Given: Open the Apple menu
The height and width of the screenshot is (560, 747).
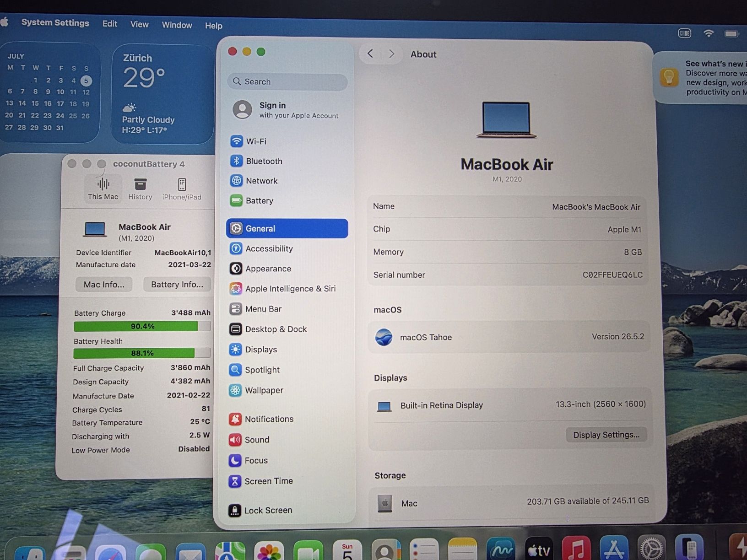Looking at the screenshot, I should 5,22.
